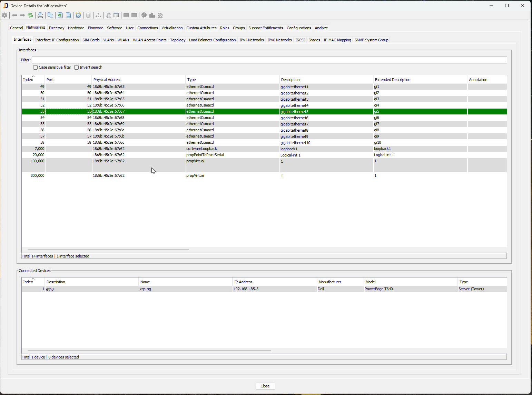Click the gear settings icon
This screenshot has height=395, width=532.
[4, 15]
